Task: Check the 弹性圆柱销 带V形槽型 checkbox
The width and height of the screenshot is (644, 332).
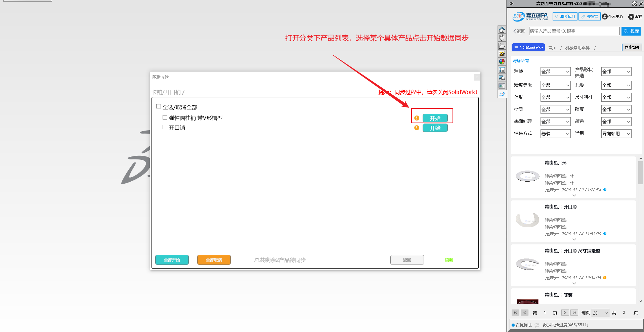Action: pos(165,117)
